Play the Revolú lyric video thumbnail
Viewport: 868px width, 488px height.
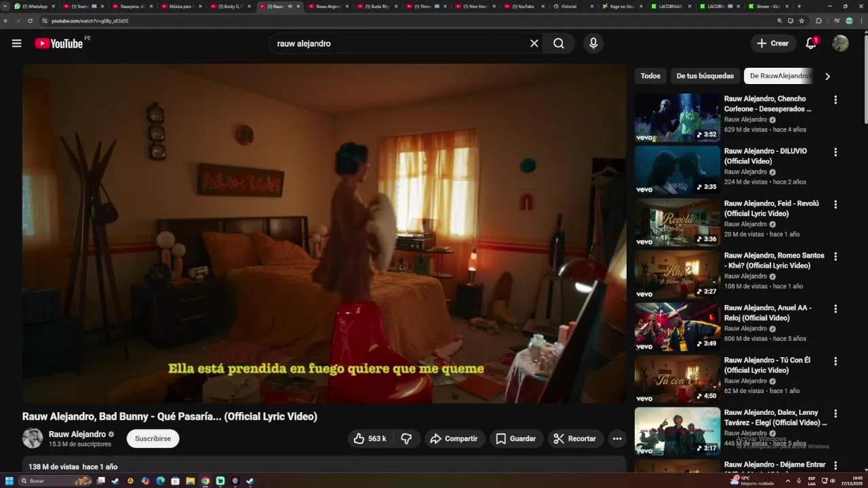coord(677,222)
